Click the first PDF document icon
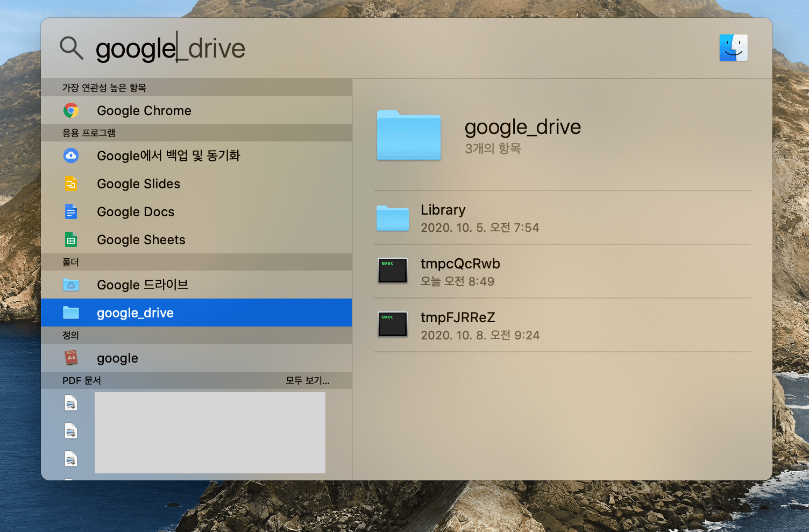This screenshot has height=532, width=809. pos(71,403)
